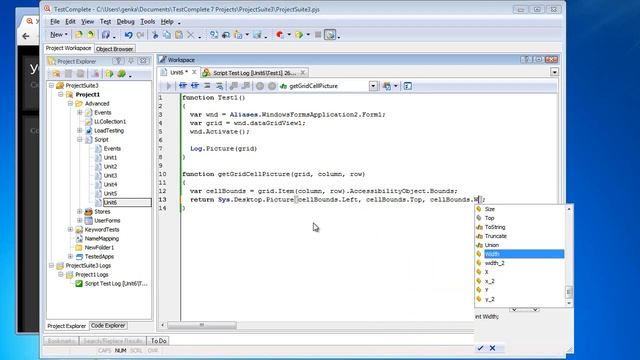Click the Open project folder icon
The width and height of the screenshot is (640, 360).
pos(79,35)
